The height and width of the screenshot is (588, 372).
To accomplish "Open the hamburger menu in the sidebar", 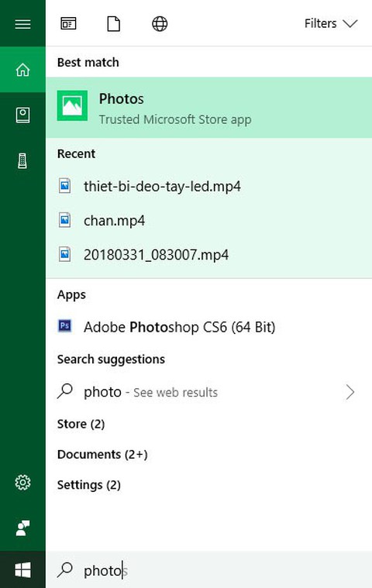I will tap(22, 24).
